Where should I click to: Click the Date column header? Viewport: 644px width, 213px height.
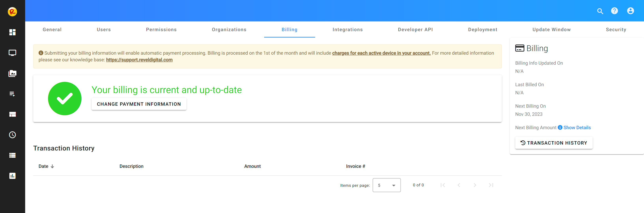(43, 166)
